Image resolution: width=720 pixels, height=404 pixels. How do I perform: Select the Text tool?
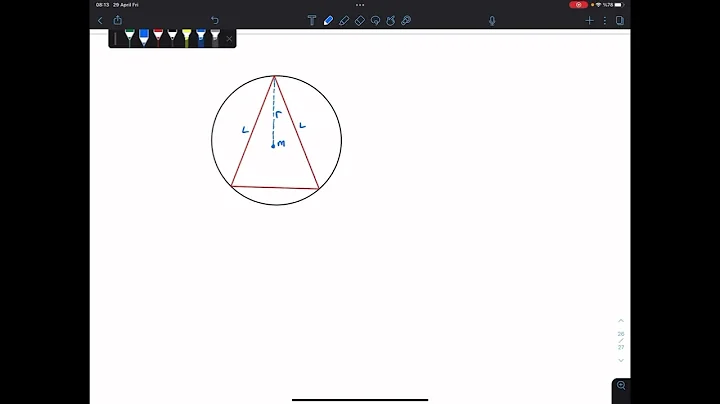(312, 20)
